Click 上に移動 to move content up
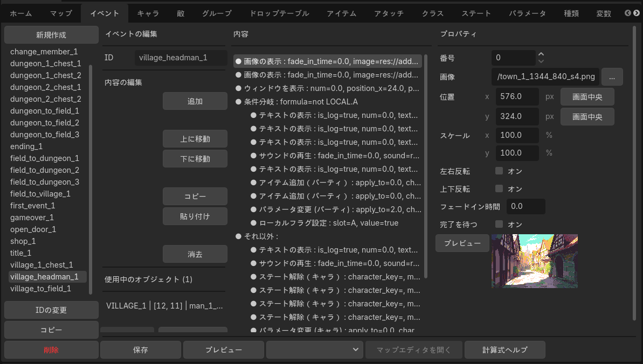 195,139
